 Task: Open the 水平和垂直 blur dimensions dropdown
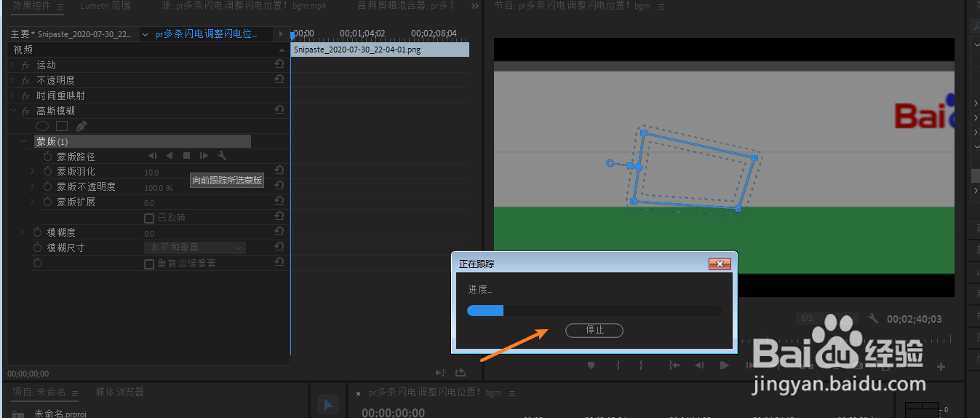(x=195, y=248)
